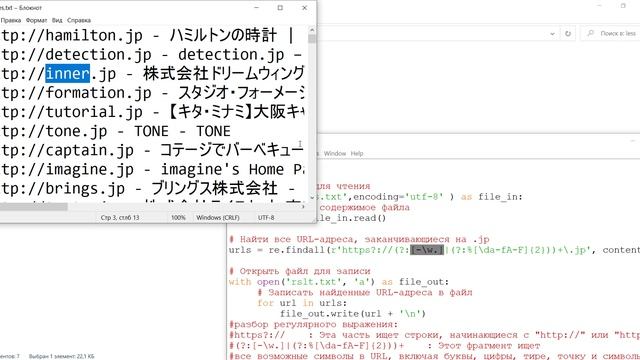Viewport: 640px width, 360px height.
Task: Click the 're.findall' line in IDLE
Action: coord(434,250)
